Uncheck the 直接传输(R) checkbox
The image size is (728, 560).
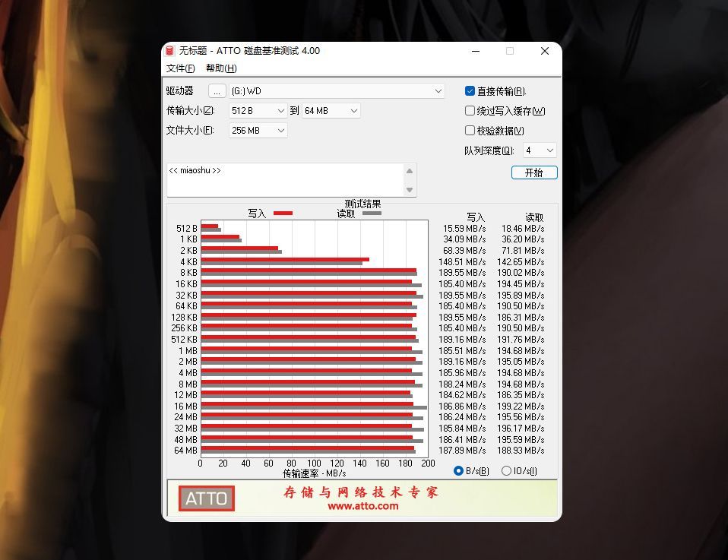tap(470, 91)
